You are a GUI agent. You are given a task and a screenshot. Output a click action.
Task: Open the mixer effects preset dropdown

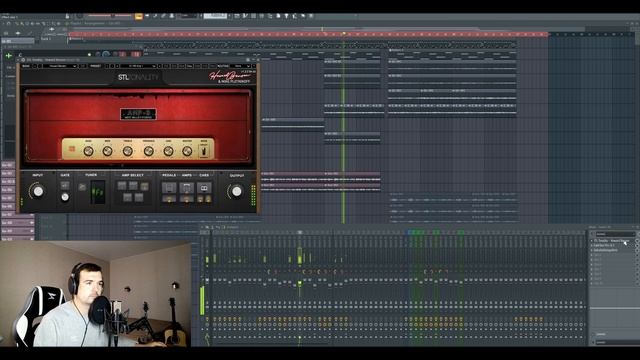pos(615,234)
